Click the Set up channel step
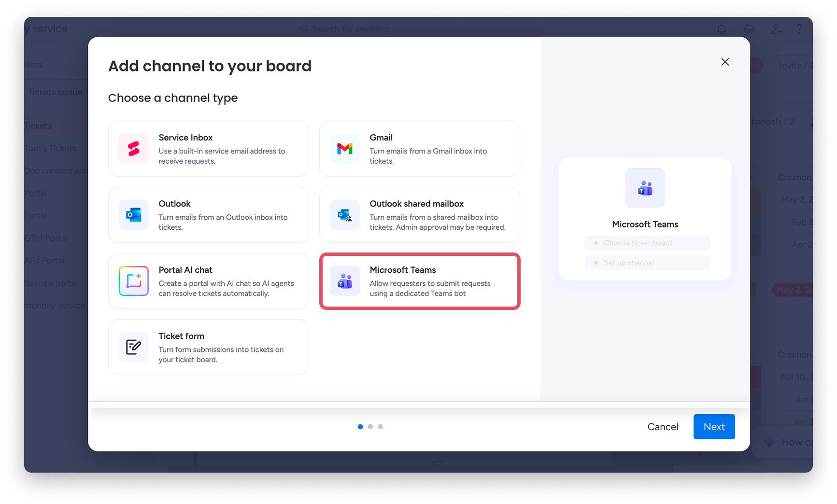Viewport: 837px width, 504px height. pos(648,263)
